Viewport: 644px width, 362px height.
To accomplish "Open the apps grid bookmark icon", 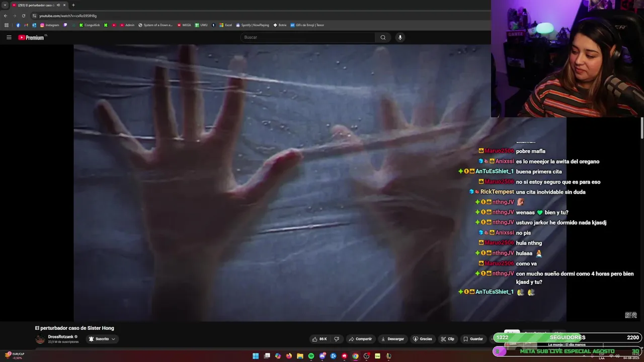I will pyautogui.click(x=7, y=25).
